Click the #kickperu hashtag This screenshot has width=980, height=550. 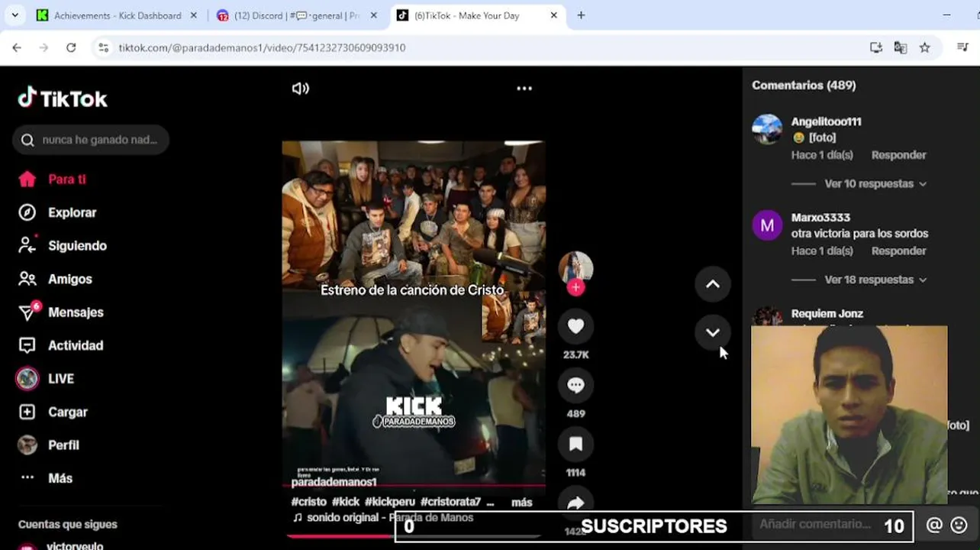pyautogui.click(x=390, y=503)
